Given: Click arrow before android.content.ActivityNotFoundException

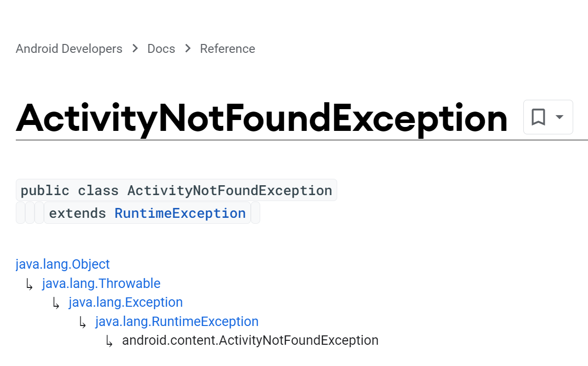Looking at the screenshot, I should pos(109,341).
